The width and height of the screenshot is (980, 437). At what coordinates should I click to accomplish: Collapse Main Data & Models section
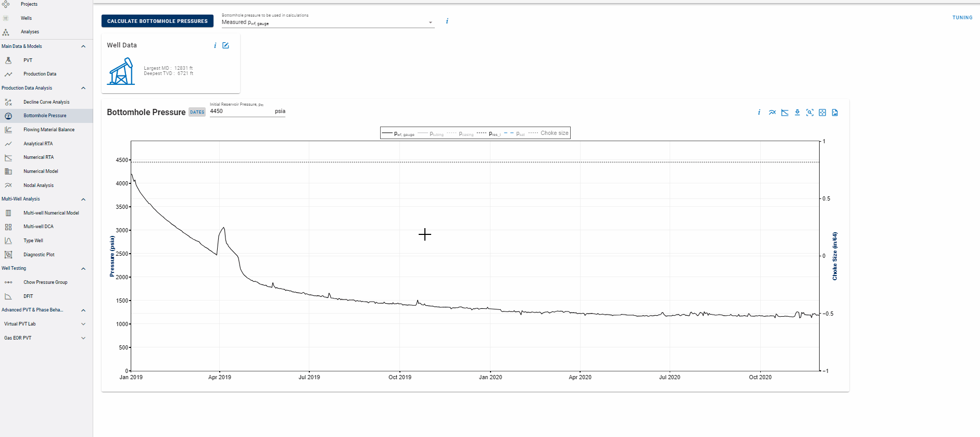pyautogui.click(x=83, y=46)
